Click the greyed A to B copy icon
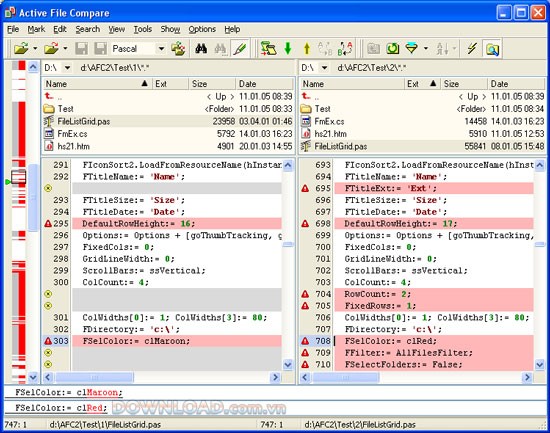Screen dimensions: 550x433 [325, 48]
